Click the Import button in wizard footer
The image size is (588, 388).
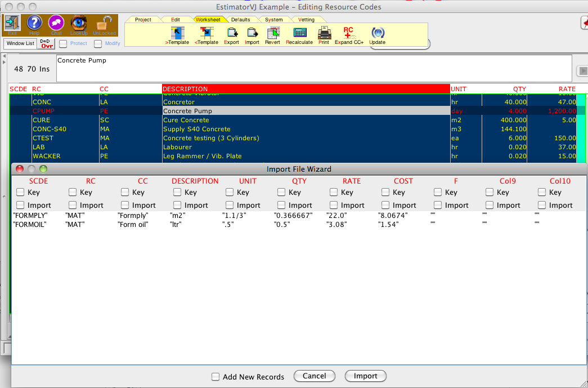[366, 376]
